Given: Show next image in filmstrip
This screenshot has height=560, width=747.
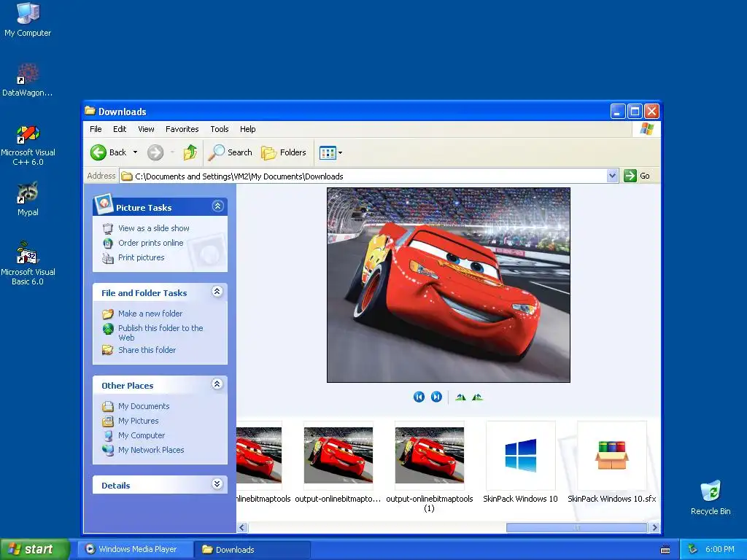Looking at the screenshot, I should (x=436, y=397).
